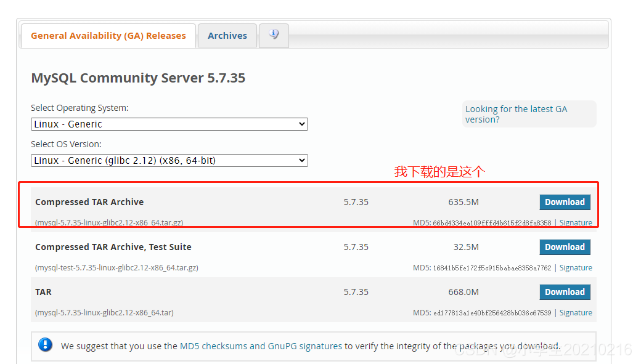This screenshot has width=641, height=364.
Task: Switch to the Archives tab
Action: tap(227, 35)
